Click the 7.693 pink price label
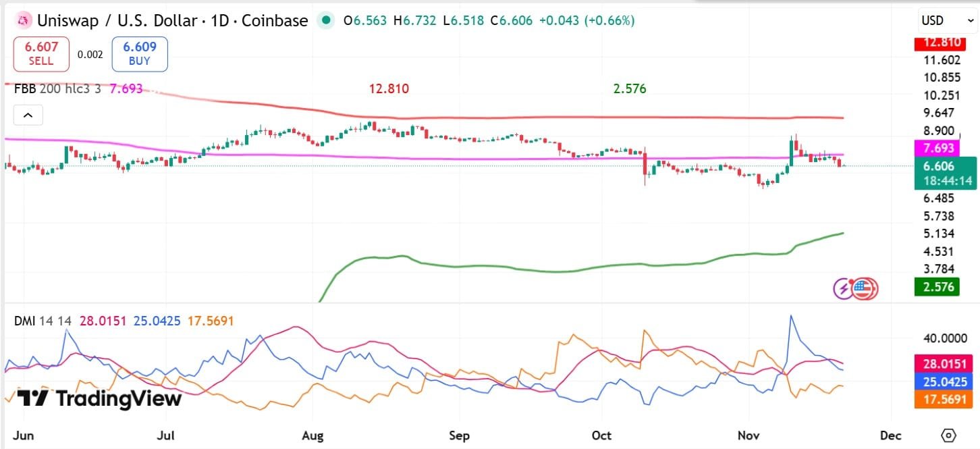This screenshot has height=449, width=980. 940,147
